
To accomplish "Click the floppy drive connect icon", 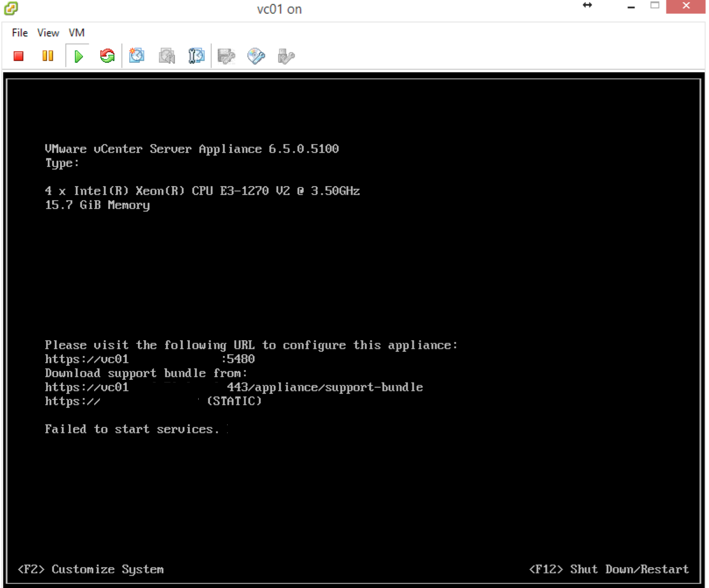I will [226, 56].
